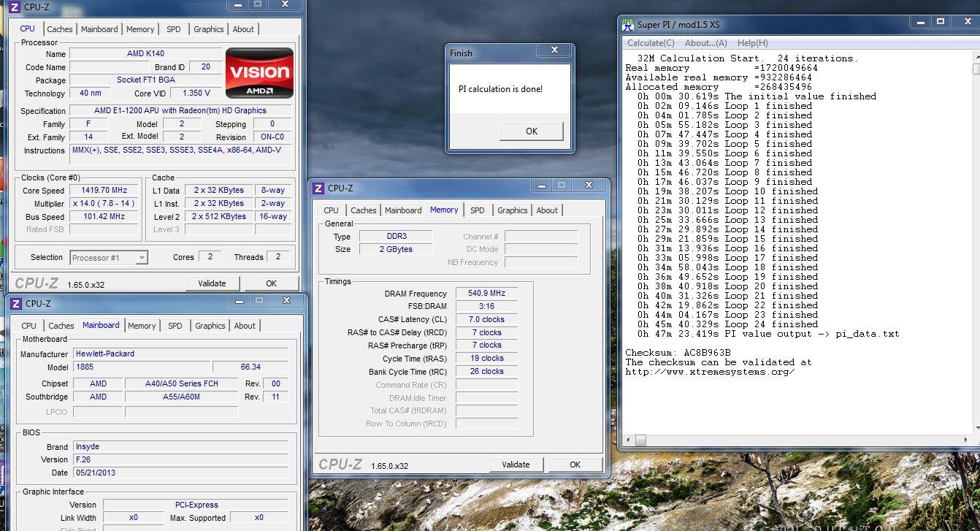Open SPD tab in top CPU-Z window
The image size is (980, 531).
pos(174,29)
